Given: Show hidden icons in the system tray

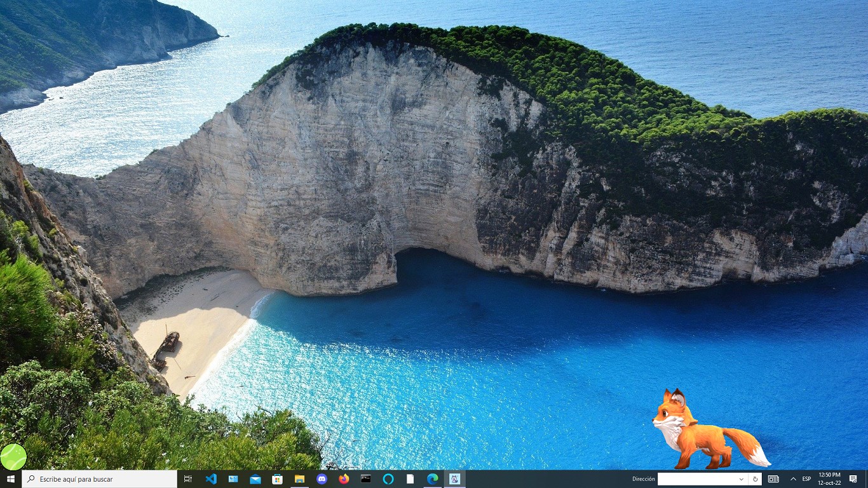Looking at the screenshot, I should [793, 479].
